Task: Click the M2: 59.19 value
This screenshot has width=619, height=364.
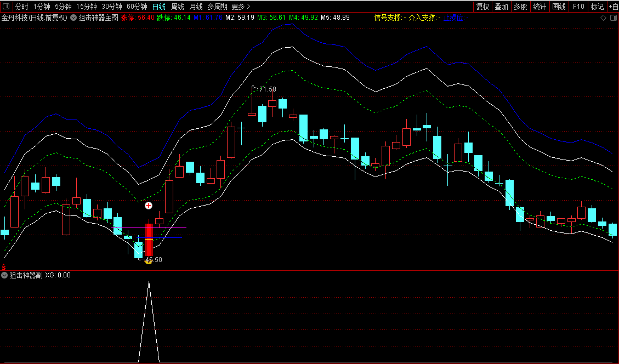Action: 240,18
